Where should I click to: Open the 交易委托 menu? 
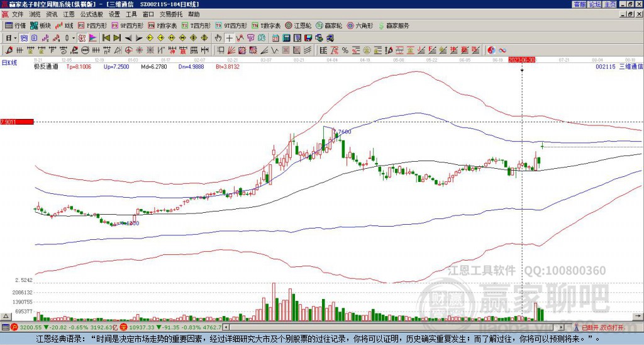click(x=171, y=14)
